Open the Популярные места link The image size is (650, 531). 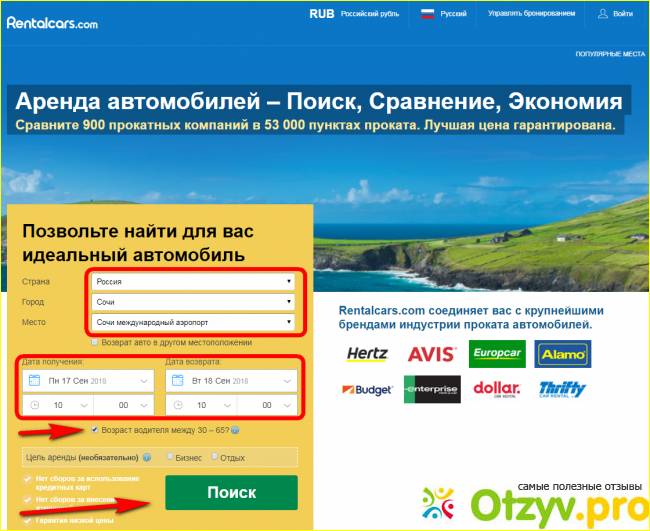coord(609,52)
